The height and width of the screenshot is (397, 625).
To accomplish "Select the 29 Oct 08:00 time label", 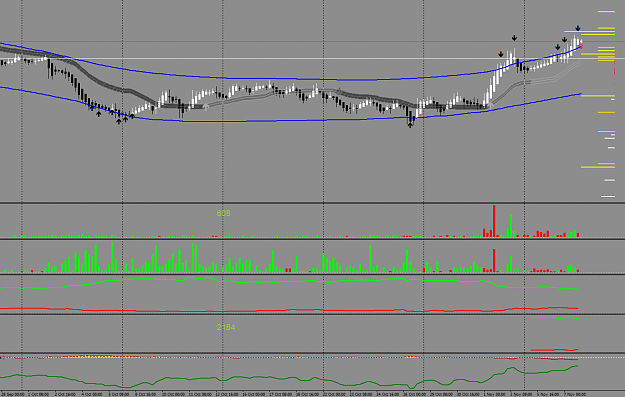I will click(441, 394).
